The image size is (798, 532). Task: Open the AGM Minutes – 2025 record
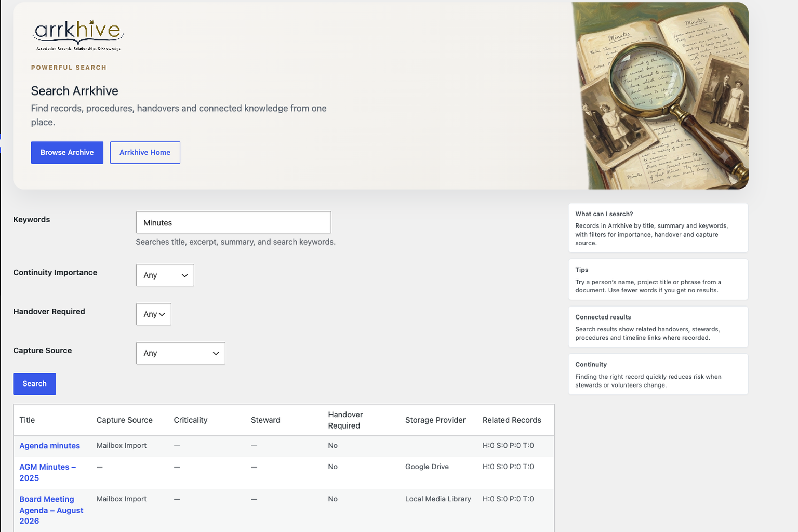[x=48, y=472]
